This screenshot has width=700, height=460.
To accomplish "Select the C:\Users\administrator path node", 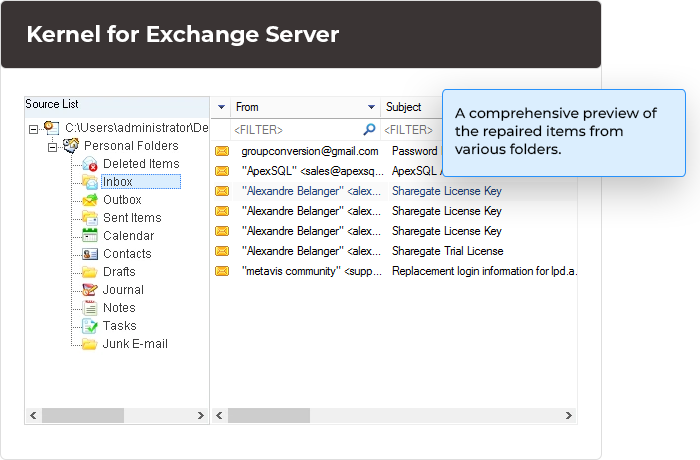I will (x=137, y=128).
